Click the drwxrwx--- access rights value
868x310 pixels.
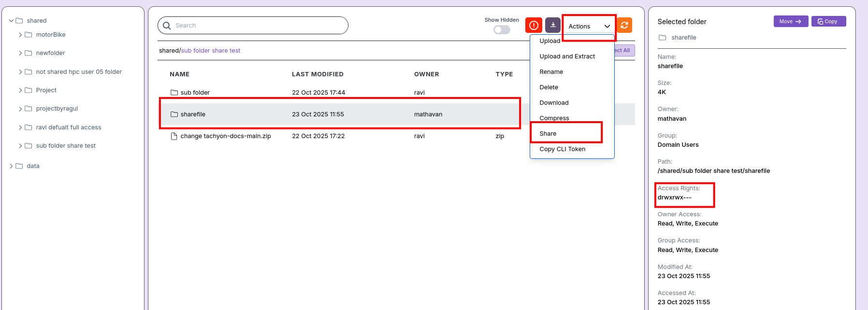click(674, 197)
